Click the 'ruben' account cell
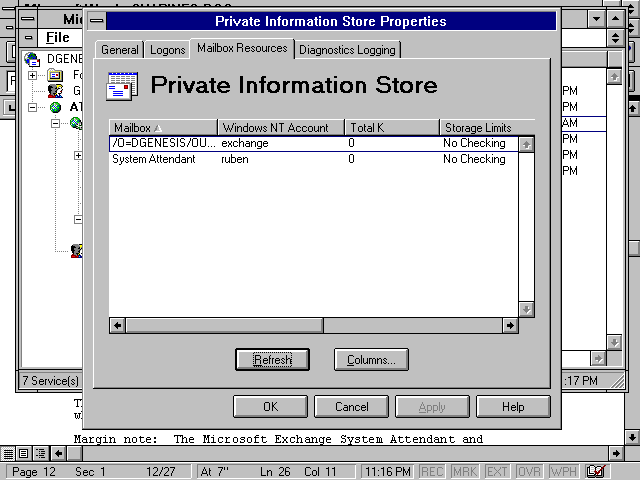The height and width of the screenshot is (480, 640). click(235, 159)
